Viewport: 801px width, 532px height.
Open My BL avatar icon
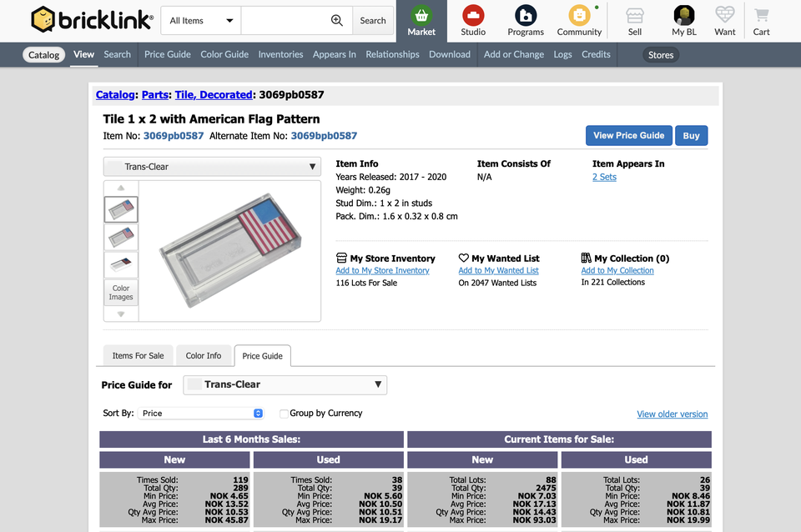tap(684, 15)
